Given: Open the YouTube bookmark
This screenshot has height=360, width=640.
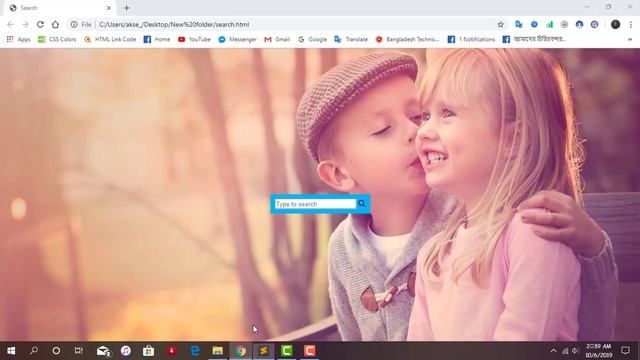Looking at the screenshot, I should coord(194,39).
